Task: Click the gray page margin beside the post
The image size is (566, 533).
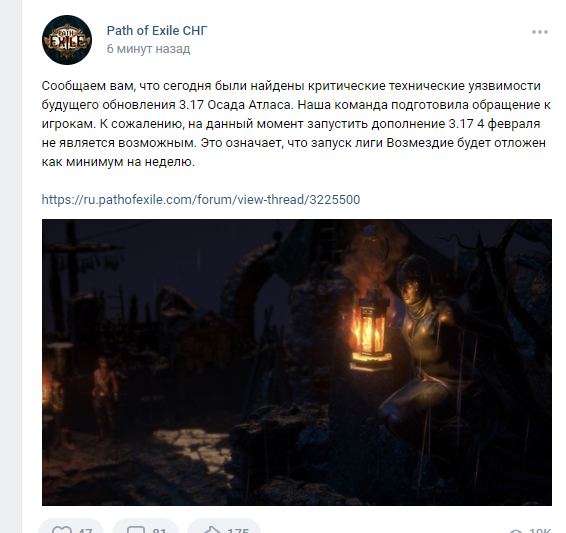Action: pos(11,266)
